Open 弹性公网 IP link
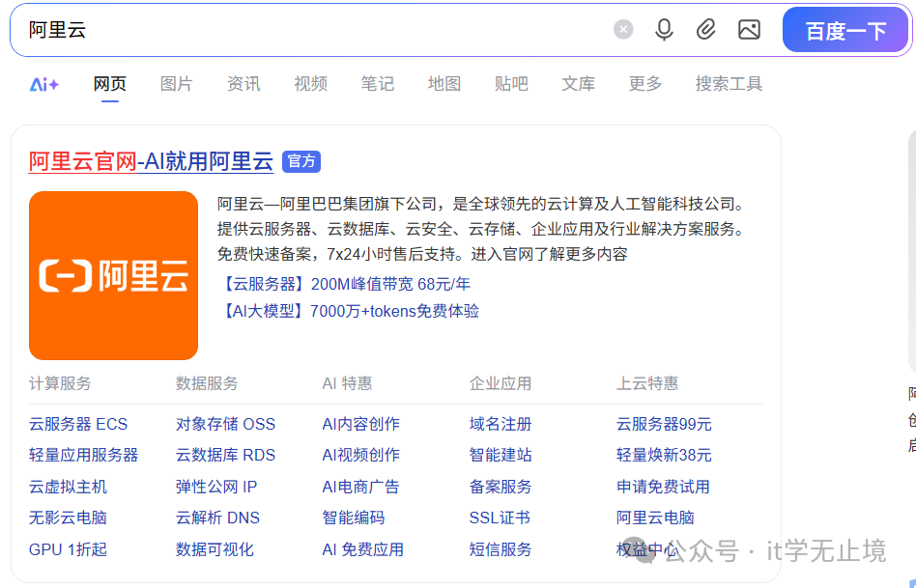 [x=216, y=487]
